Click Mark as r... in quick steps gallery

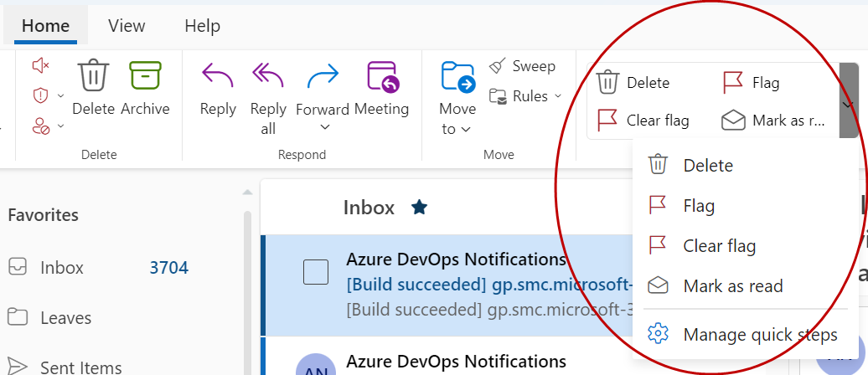pyautogui.click(x=773, y=120)
